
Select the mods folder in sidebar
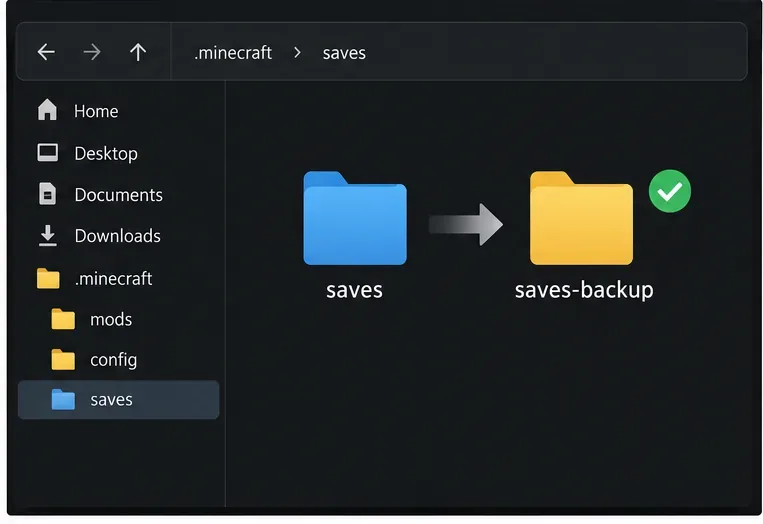111,320
